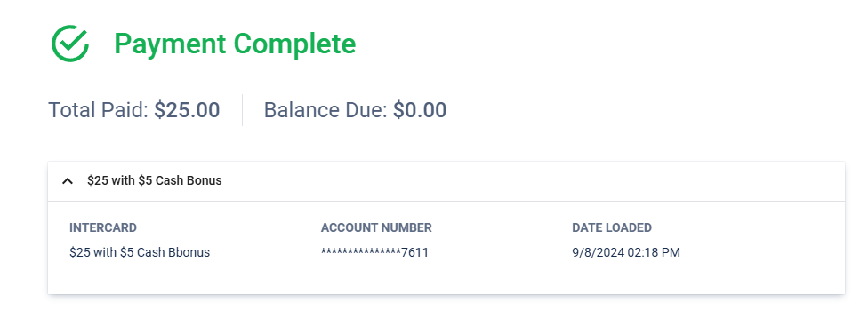Collapse the $25 with $5 Cash Bonus chevron
868x326 pixels.
point(68,180)
